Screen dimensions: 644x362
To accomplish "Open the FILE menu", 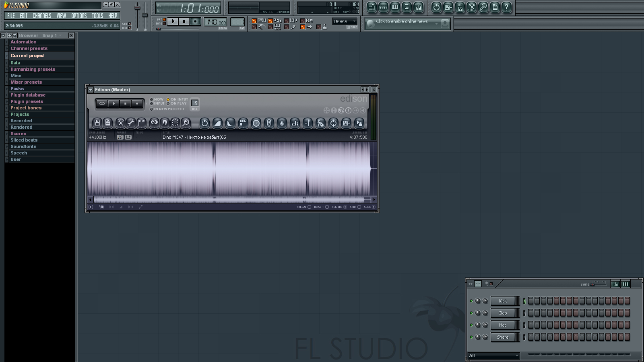I will (11, 16).
